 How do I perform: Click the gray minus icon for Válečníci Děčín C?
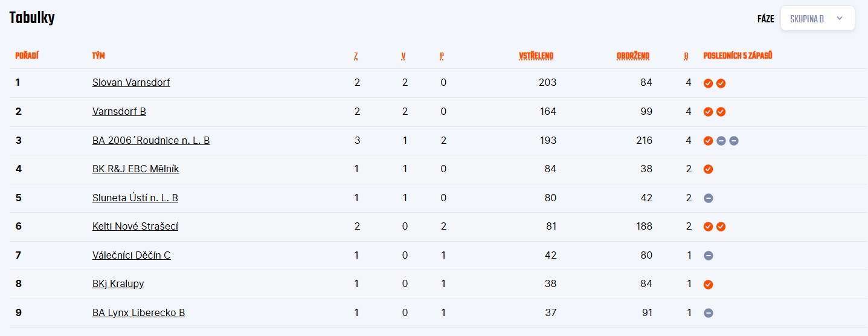coord(708,256)
